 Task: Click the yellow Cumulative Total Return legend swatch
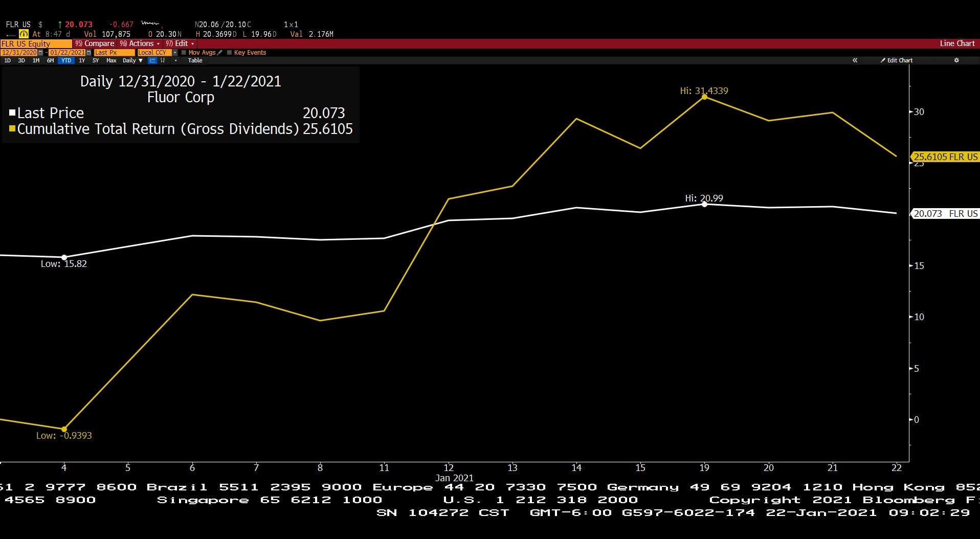pyautogui.click(x=12, y=128)
